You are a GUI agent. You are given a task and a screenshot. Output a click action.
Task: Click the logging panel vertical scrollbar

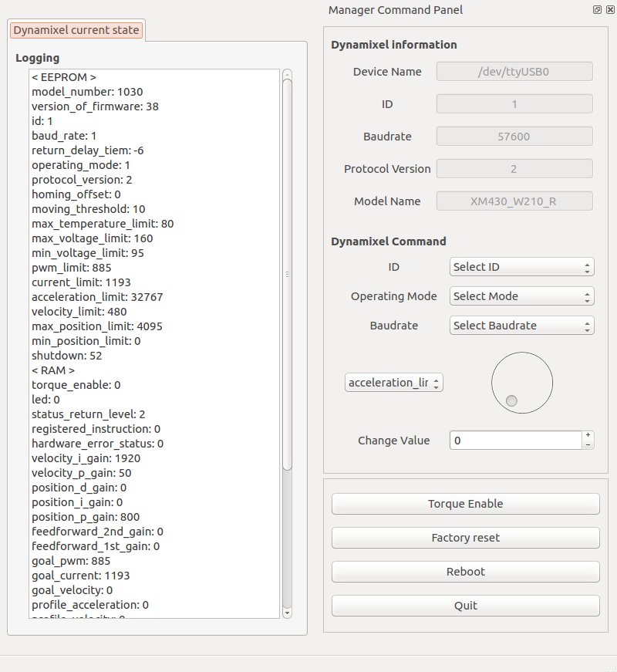tap(287, 274)
